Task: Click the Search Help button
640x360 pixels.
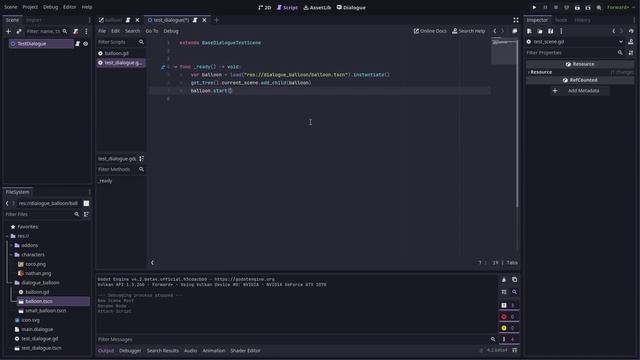Action: click(x=469, y=31)
